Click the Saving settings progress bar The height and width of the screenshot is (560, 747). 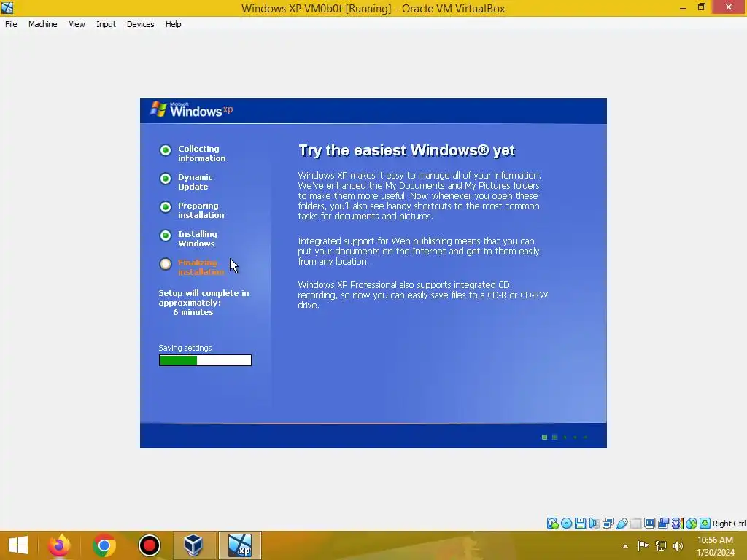[205, 360]
